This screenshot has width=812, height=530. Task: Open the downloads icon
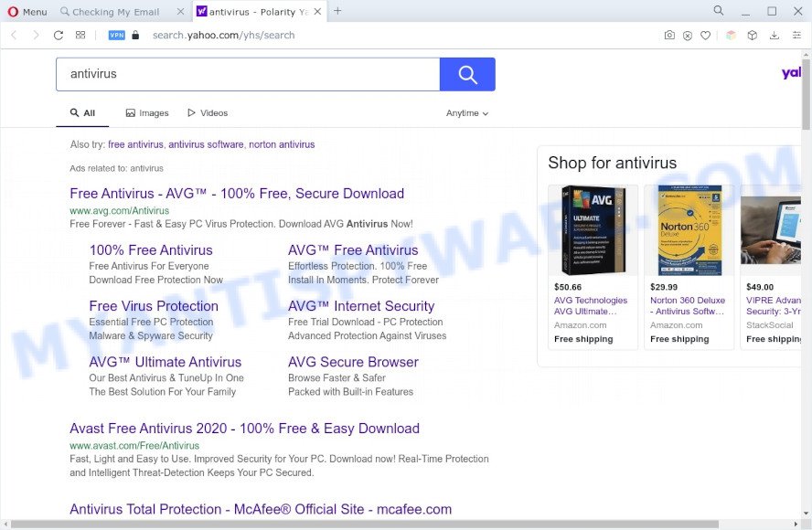pyautogui.click(x=775, y=36)
